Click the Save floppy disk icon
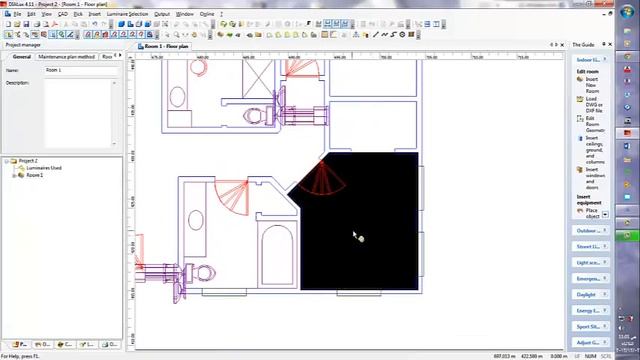640x360 pixels. 26,24
